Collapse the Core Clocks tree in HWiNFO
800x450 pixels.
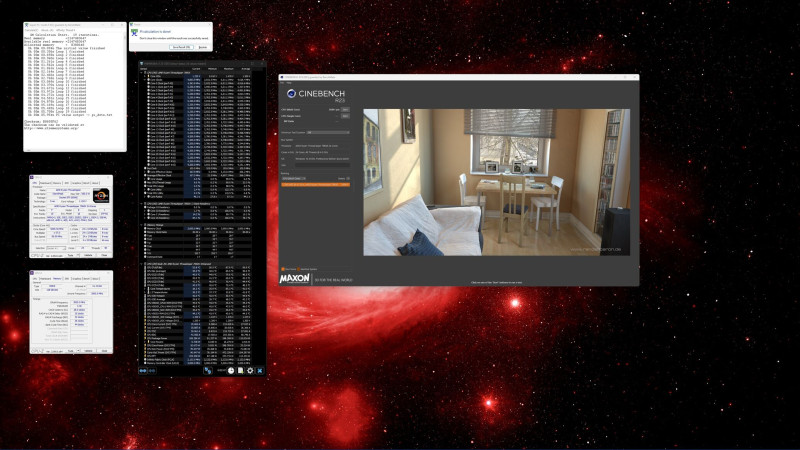pyautogui.click(x=145, y=80)
